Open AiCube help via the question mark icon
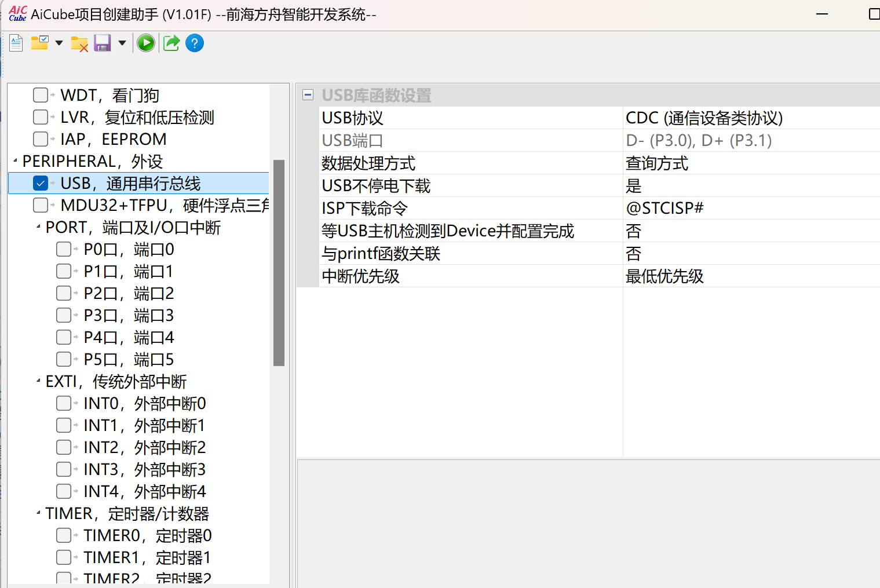The width and height of the screenshot is (880, 588). pos(194,42)
